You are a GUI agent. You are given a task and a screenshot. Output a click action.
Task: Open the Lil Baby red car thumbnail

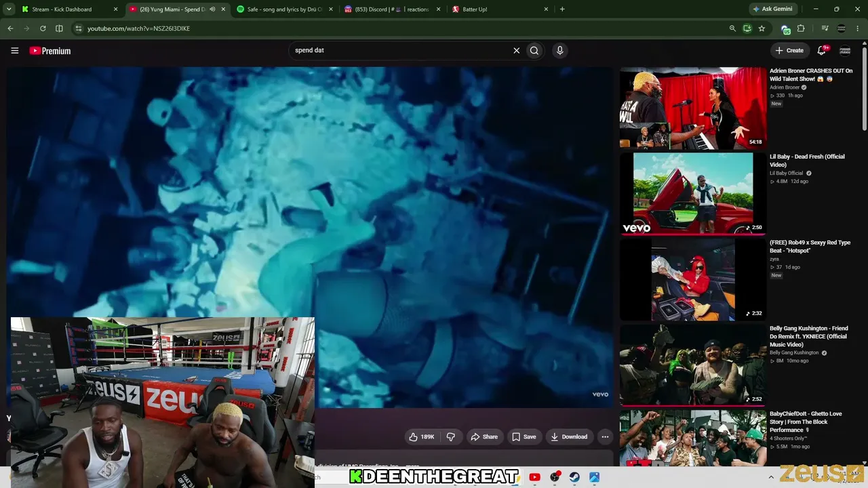(x=692, y=194)
